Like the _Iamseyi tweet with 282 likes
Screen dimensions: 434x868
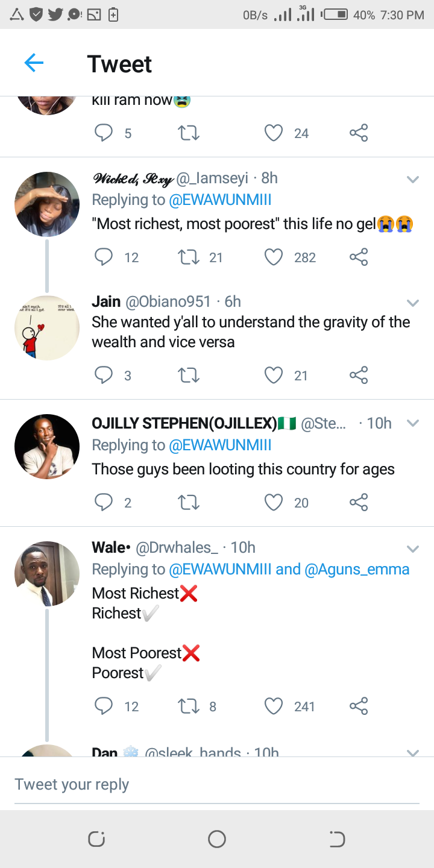pos(274,257)
